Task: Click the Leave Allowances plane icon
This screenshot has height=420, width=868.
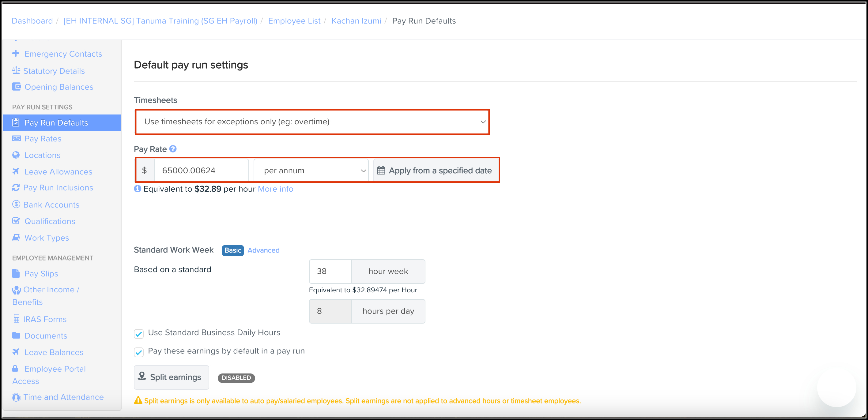Action: tap(16, 171)
